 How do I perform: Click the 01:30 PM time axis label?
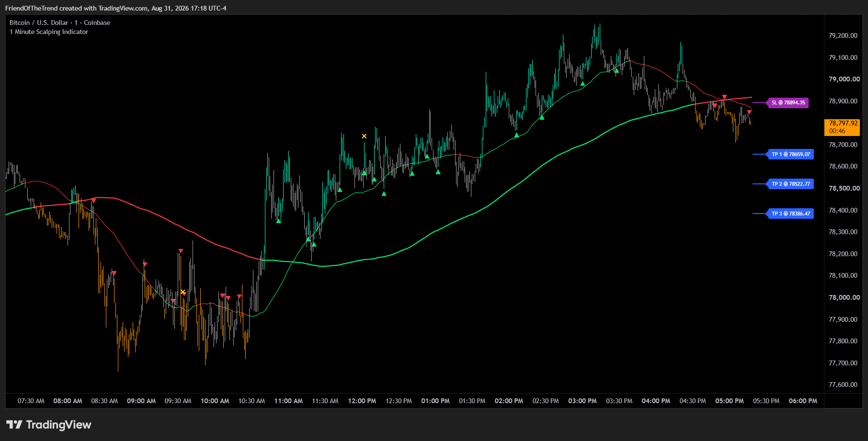472,401
